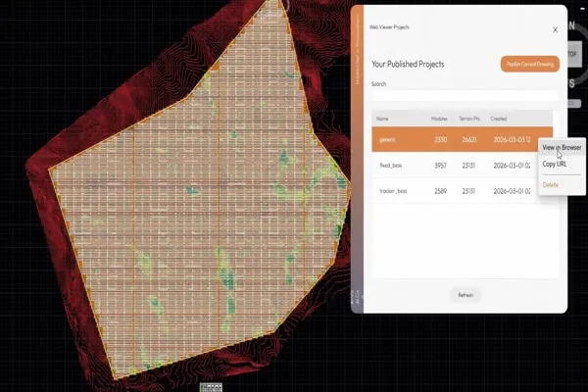Sort projects by the Created column header
This screenshot has width=588, height=392.
499,119
